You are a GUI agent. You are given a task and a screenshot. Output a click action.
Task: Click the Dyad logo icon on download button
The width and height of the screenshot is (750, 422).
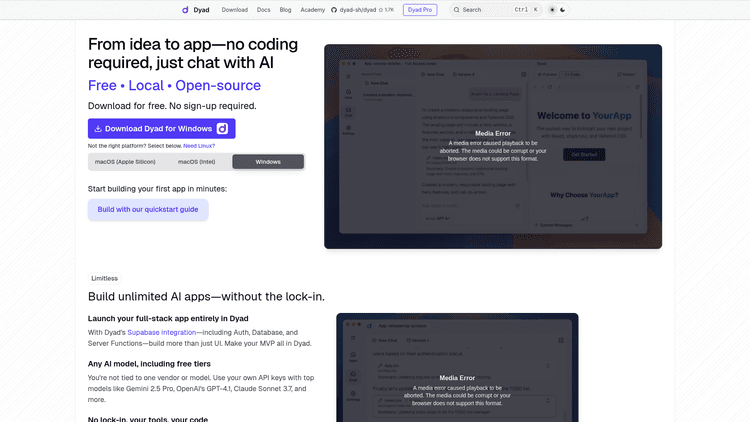tap(222, 129)
